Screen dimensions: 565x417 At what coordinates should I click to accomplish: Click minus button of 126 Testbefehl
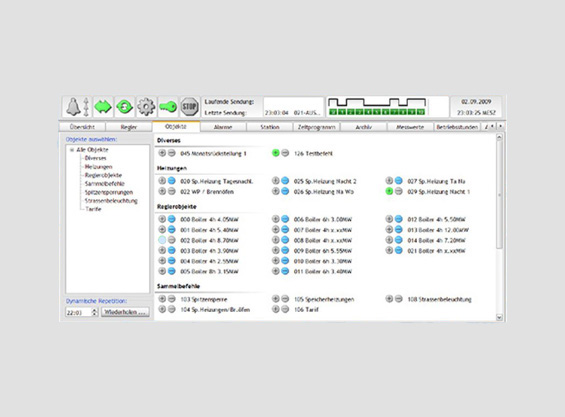(285, 153)
